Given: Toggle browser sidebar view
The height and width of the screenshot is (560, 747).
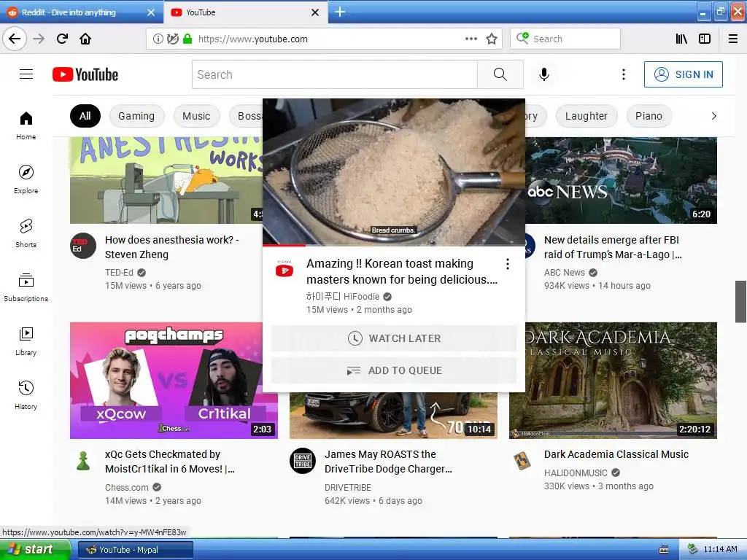Looking at the screenshot, I should (705, 39).
